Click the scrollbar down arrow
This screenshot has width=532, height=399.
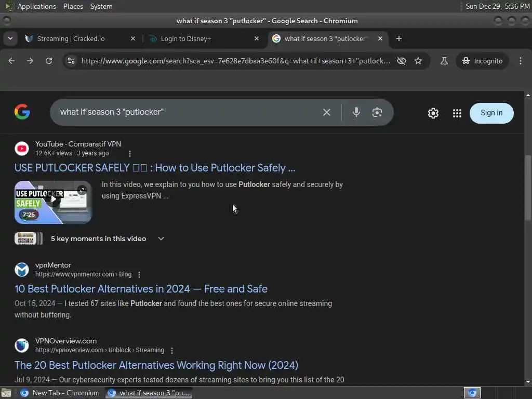pos(528,382)
